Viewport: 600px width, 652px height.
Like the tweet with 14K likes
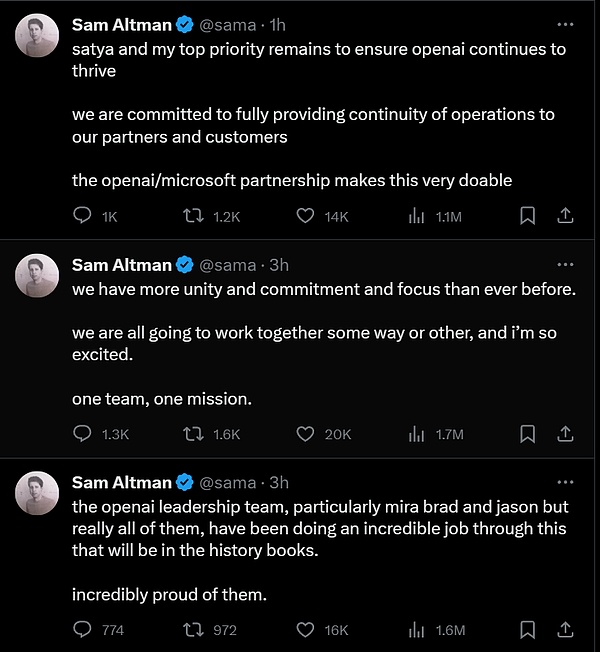coord(306,216)
